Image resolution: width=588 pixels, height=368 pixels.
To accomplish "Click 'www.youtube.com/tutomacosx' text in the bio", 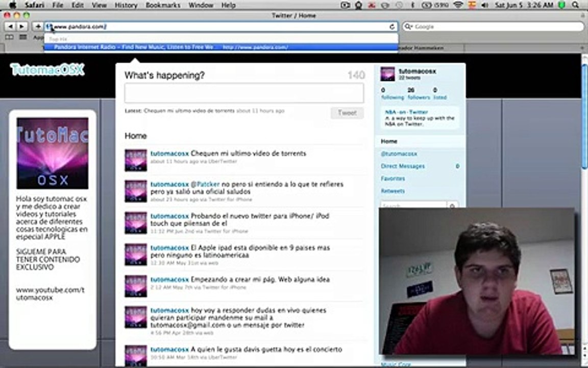I will tap(50, 294).
